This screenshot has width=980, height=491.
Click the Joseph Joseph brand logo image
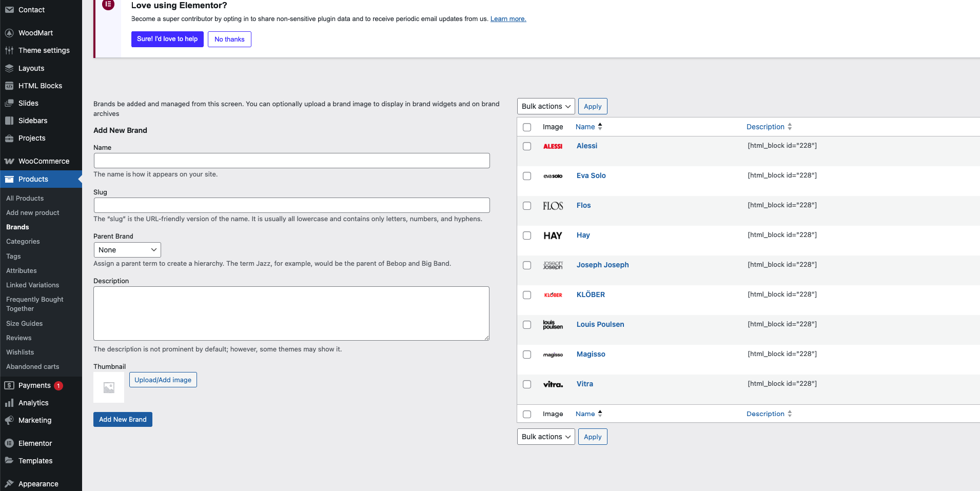tap(553, 265)
